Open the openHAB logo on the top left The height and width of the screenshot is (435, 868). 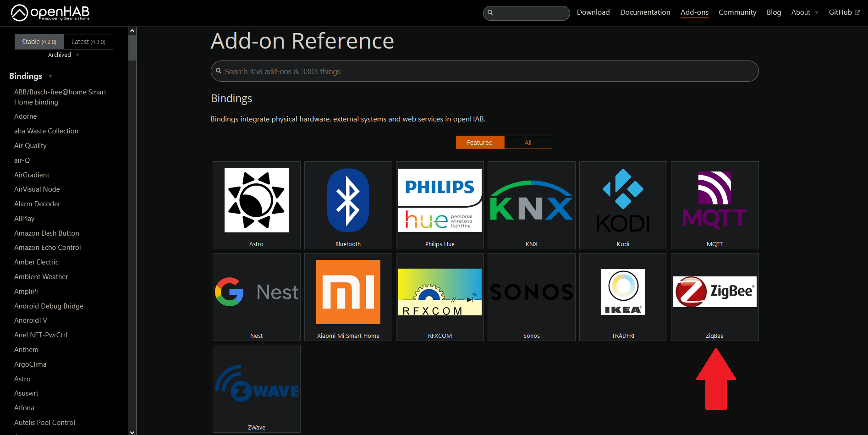point(49,13)
